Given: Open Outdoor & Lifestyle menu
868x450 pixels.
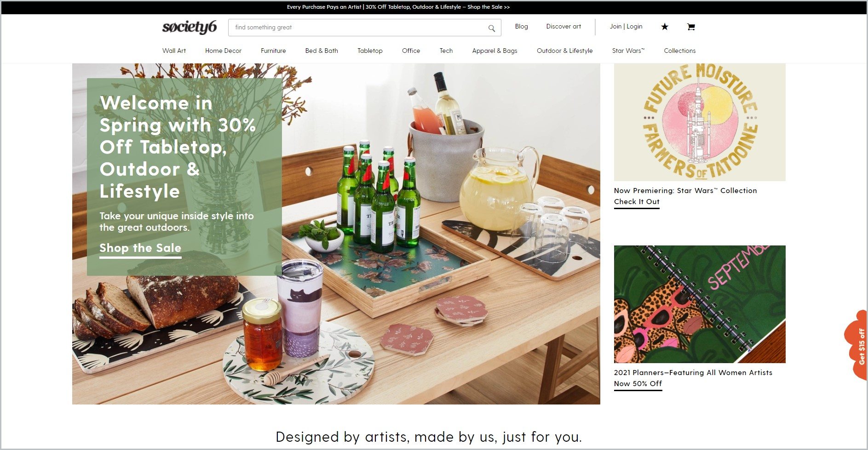Looking at the screenshot, I should 564,51.
